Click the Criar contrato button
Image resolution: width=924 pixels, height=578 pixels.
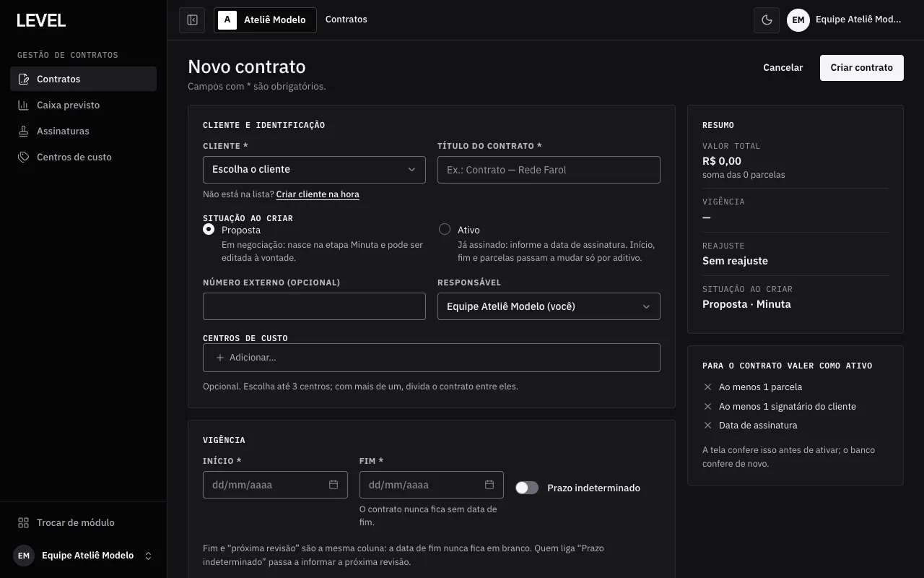pos(862,67)
